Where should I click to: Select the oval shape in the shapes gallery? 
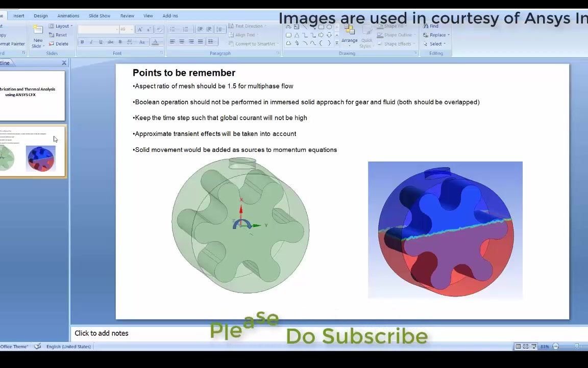pos(329,27)
